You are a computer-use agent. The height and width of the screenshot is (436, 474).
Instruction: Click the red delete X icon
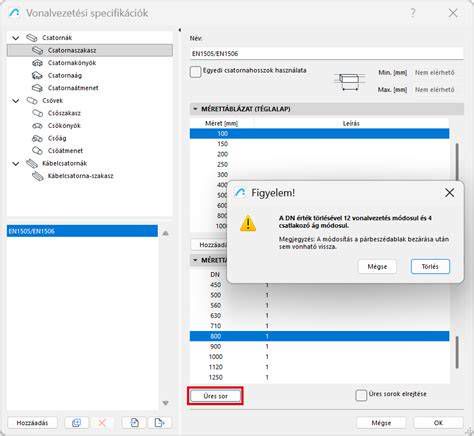(102, 423)
